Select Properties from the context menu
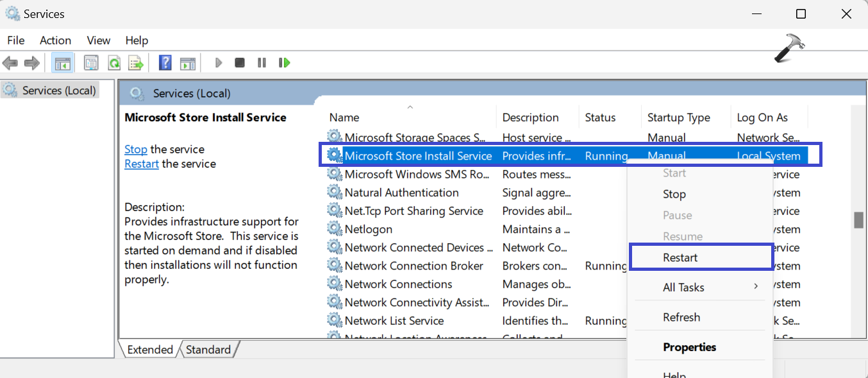This screenshot has width=868, height=378. (x=689, y=347)
